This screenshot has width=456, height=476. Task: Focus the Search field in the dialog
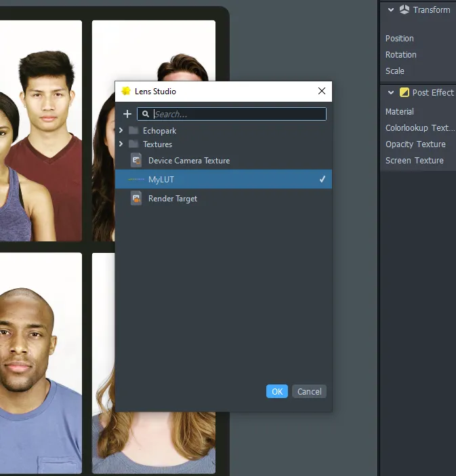point(232,114)
